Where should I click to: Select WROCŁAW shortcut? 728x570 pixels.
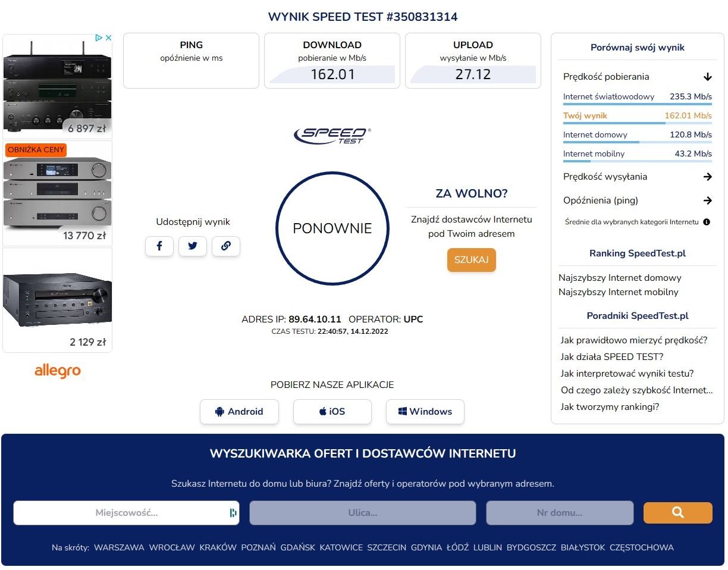[172, 547]
